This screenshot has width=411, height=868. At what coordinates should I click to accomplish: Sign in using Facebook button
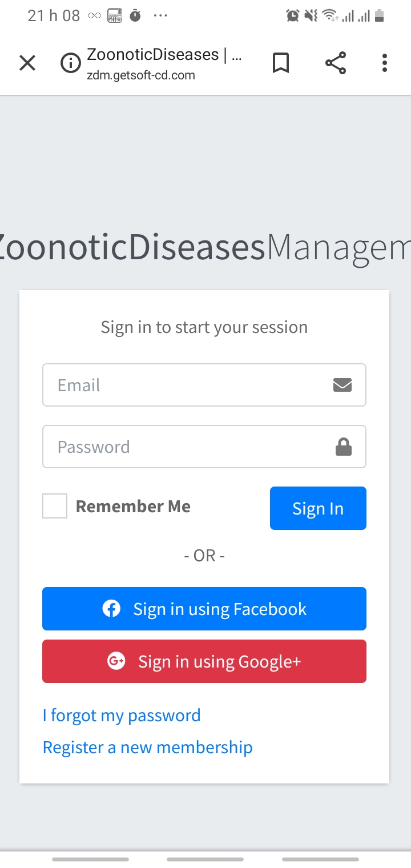click(204, 609)
